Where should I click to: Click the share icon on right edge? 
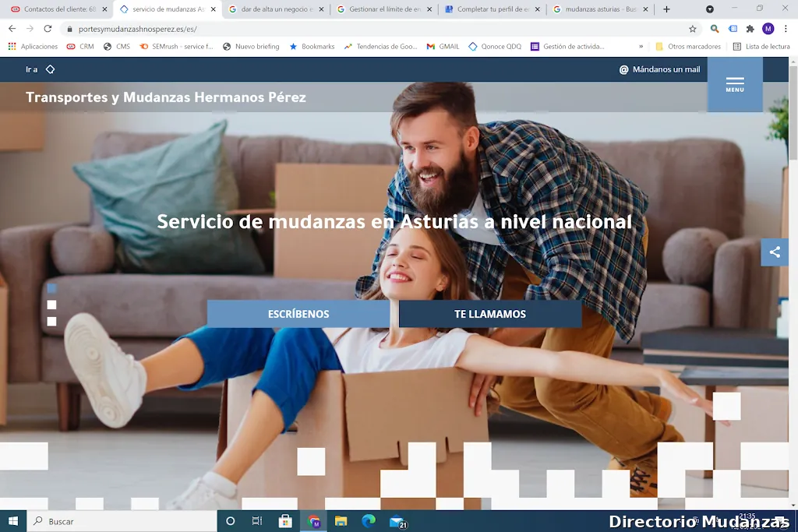pyautogui.click(x=775, y=252)
